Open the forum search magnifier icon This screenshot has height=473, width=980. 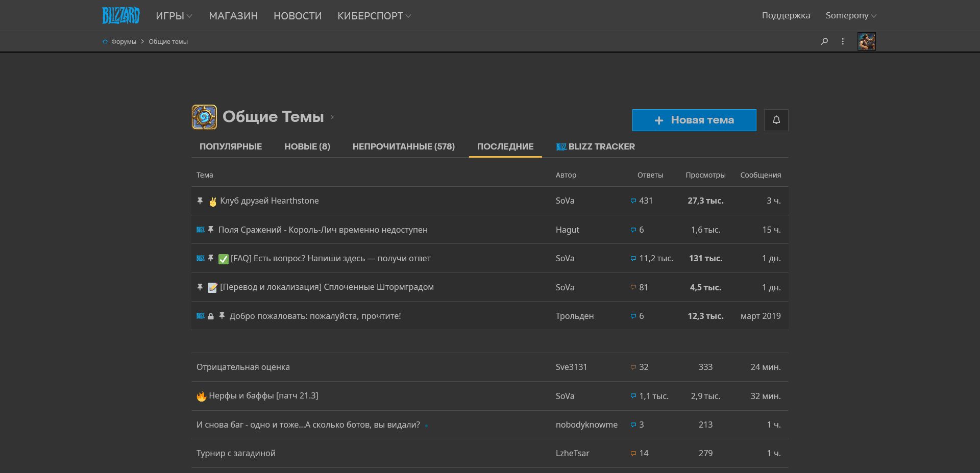[x=824, y=41]
